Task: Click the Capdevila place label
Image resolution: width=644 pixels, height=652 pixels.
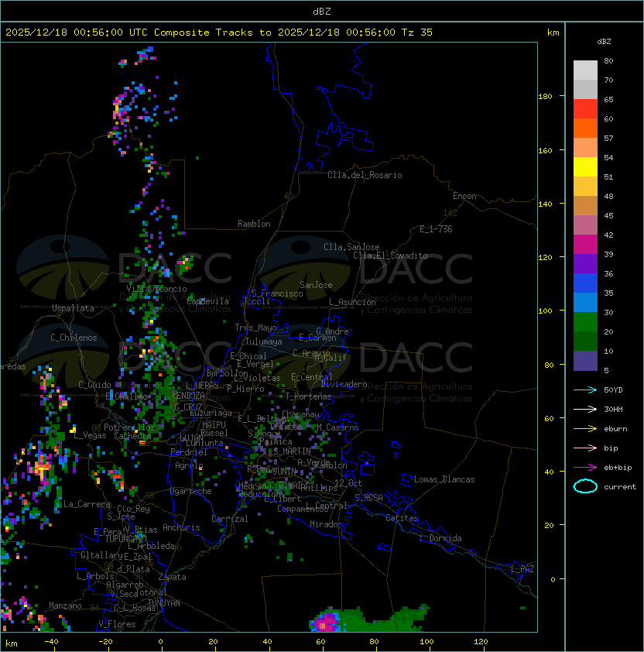Action: coord(208,301)
